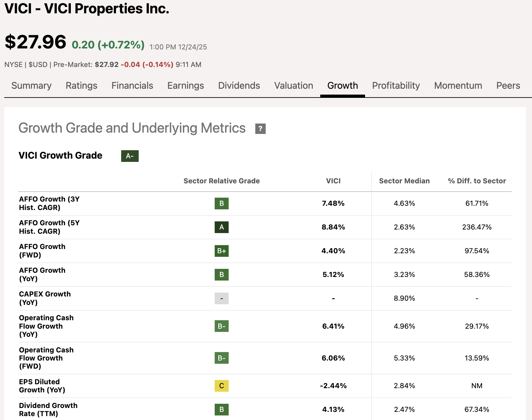The height and width of the screenshot is (420, 532).
Task: Open the AFFO Growth (5Y Hist. CAGR) metric
Action: [49, 227]
